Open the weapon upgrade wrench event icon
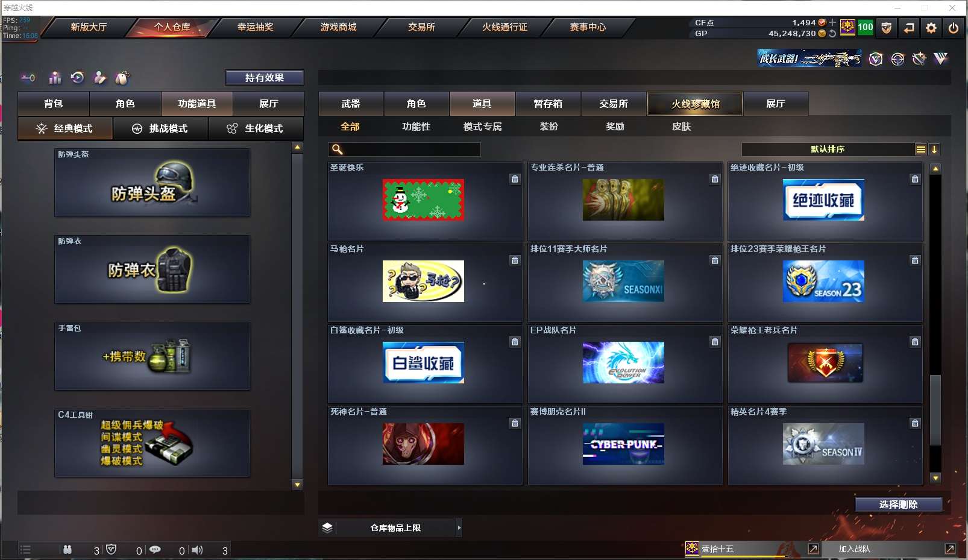 pos(919,58)
